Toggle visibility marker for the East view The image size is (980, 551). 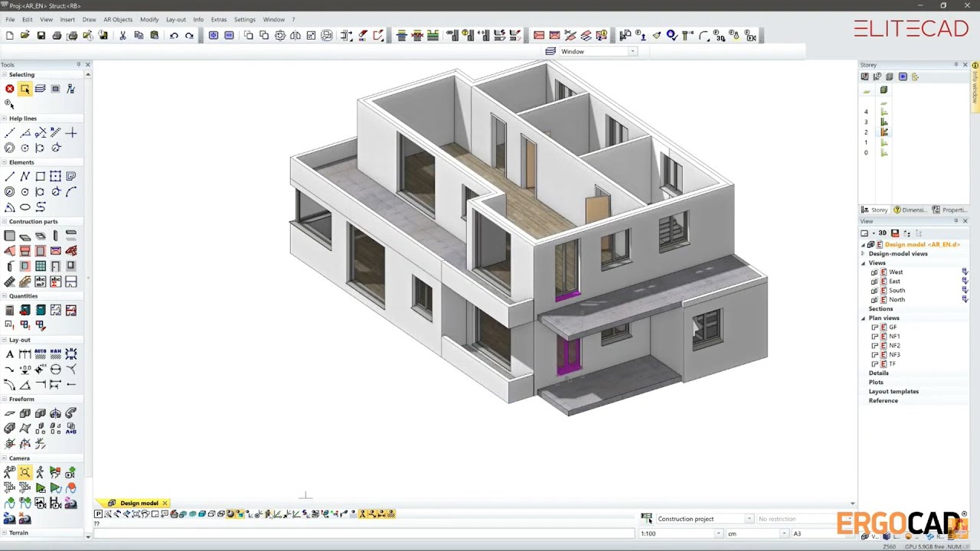[965, 281]
